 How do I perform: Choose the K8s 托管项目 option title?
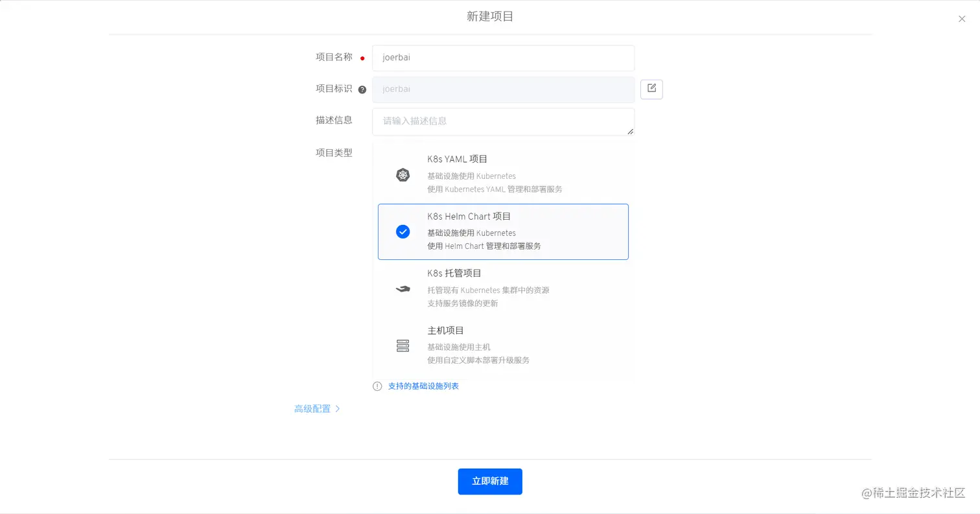pos(454,273)
